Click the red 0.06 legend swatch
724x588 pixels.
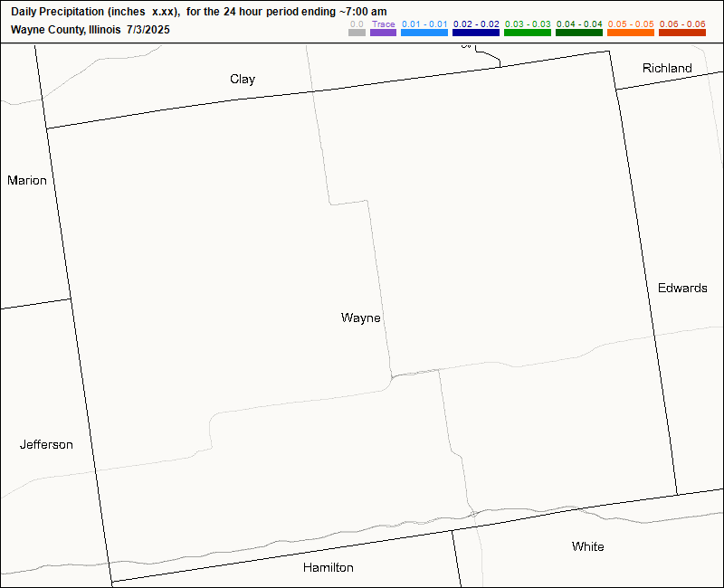coord(682,33)
